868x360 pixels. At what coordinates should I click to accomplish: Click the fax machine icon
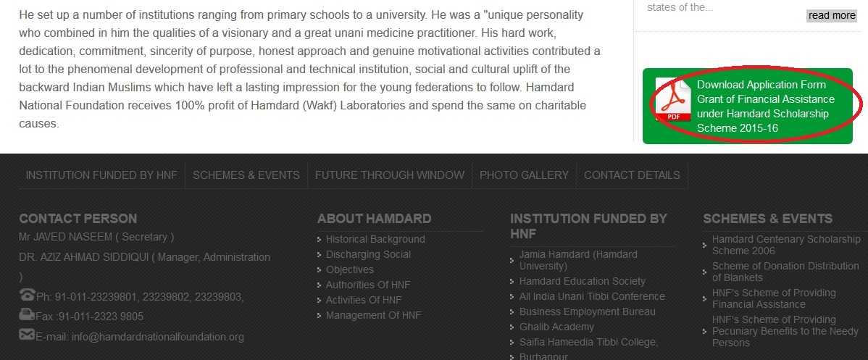tap(27, 314)
